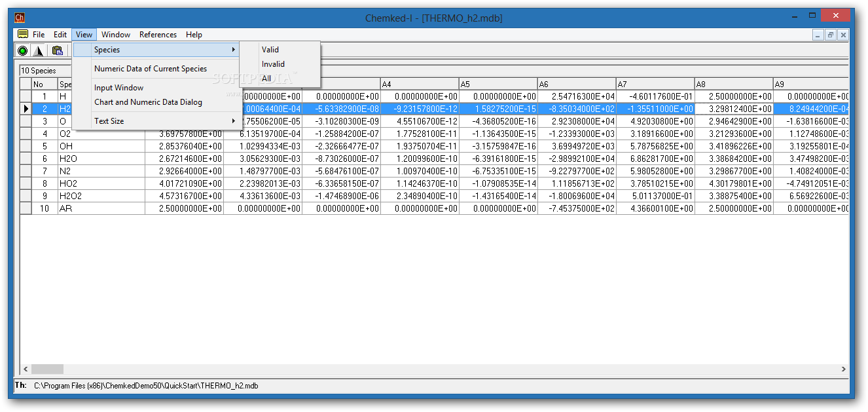868x412 pixels.
Task: Open the References menu
Action: point(158,35)
